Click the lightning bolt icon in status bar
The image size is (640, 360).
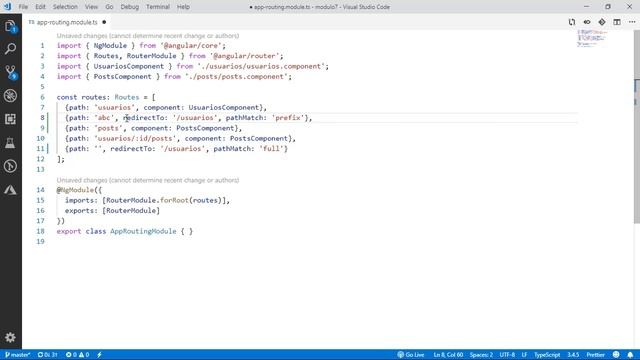click(x=99, y=355)
